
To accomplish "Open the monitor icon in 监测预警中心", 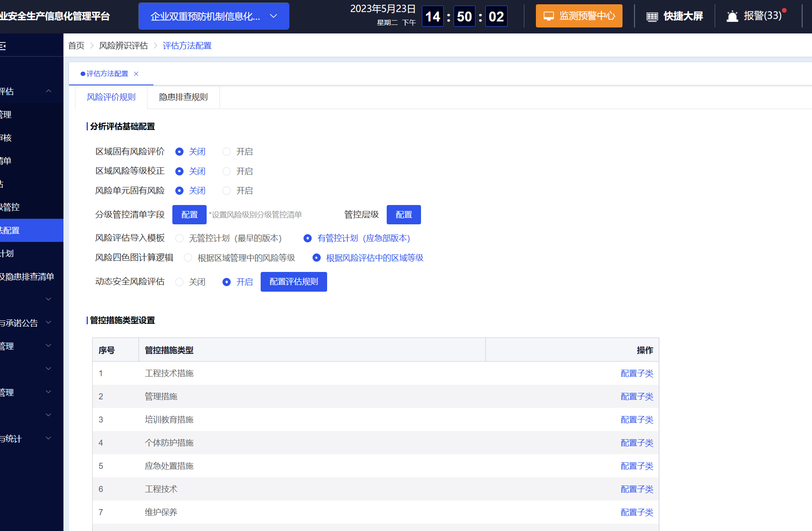I will [x=549, y=16].
